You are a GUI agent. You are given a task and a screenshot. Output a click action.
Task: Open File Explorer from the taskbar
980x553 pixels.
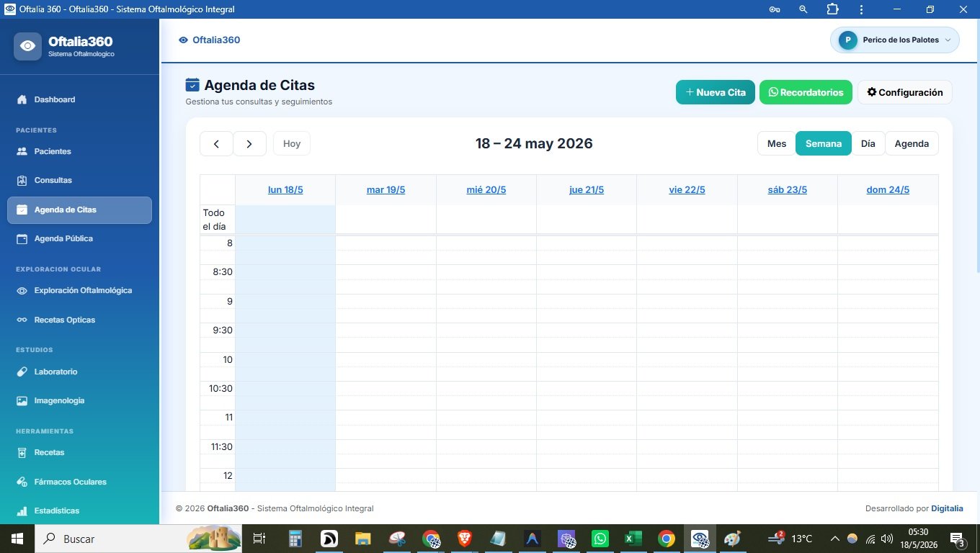click(362, 539)
